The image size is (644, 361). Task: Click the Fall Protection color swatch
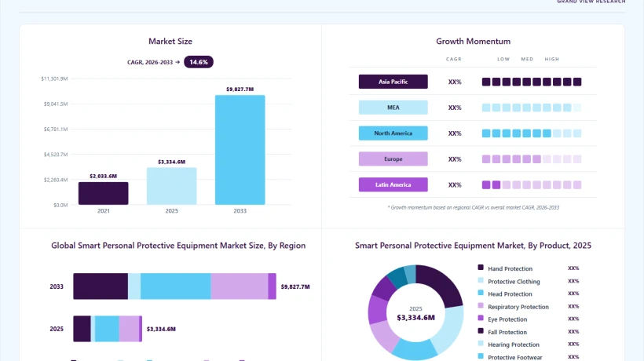[481, 330]
